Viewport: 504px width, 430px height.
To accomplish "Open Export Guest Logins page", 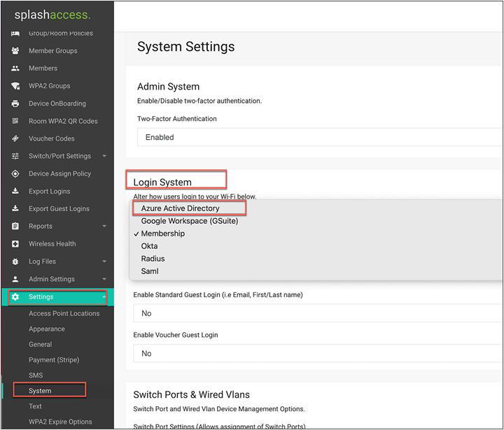I will (59, 209).
